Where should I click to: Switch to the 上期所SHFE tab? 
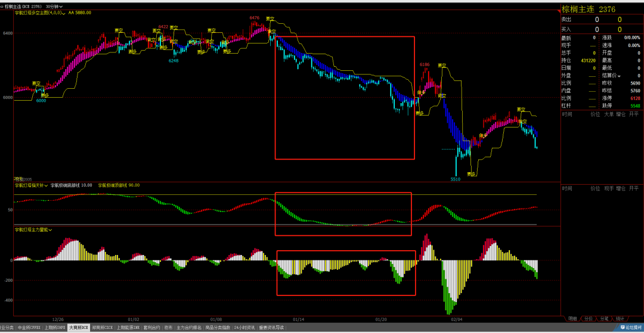coord(55,328)
